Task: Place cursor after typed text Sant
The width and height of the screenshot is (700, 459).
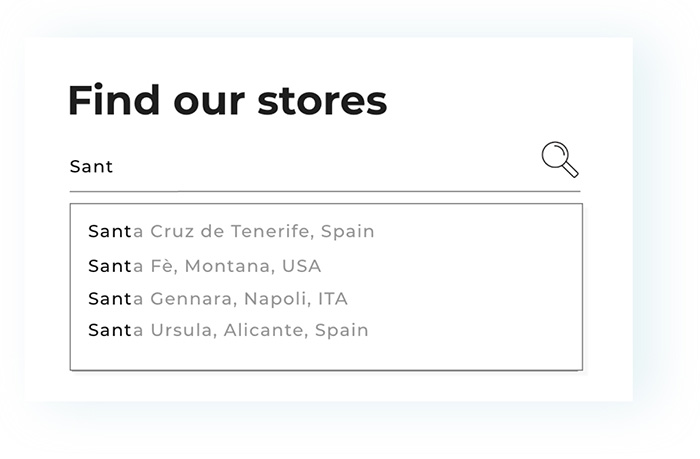Action: (x=115, y=167)
